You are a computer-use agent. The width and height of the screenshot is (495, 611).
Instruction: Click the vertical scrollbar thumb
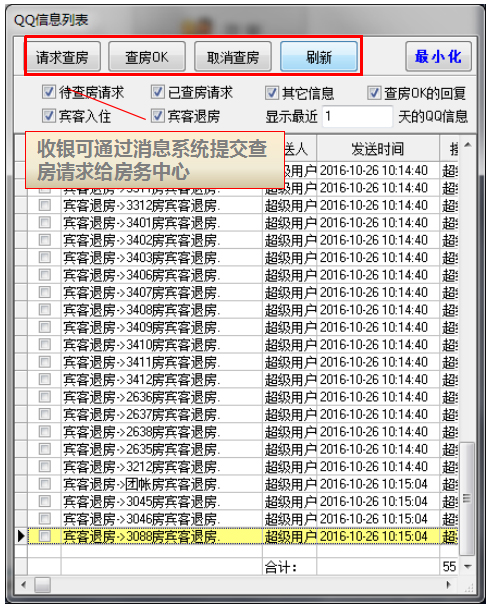coord(467,498)
